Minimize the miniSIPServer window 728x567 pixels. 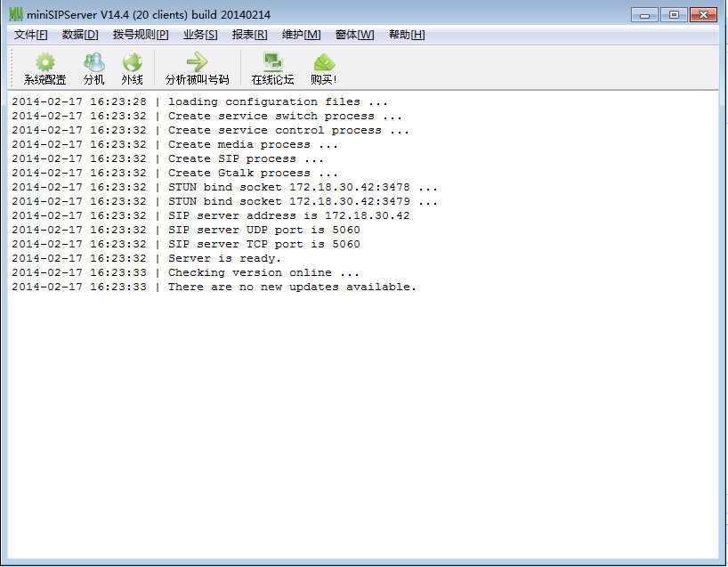tap(644, 15)
